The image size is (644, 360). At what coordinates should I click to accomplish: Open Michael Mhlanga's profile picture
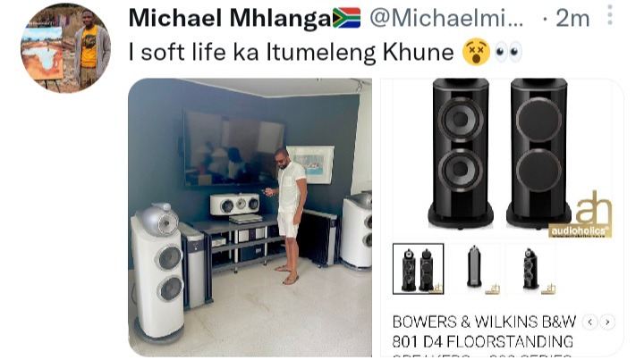(x=65, y=48)
